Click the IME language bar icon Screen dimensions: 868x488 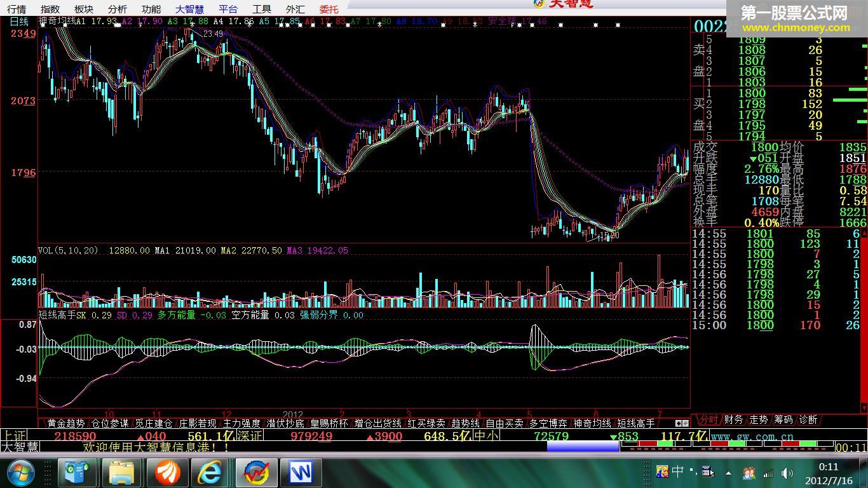pos(662,471)
